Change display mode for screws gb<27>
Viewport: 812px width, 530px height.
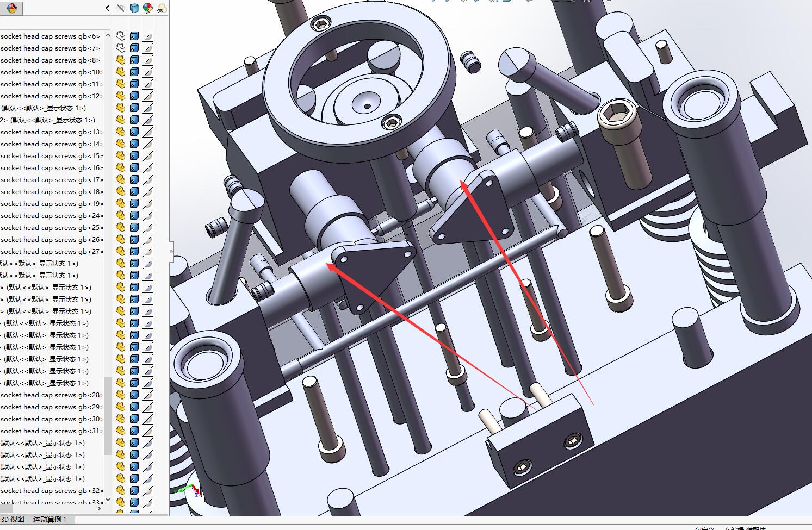tap(134, 252)
